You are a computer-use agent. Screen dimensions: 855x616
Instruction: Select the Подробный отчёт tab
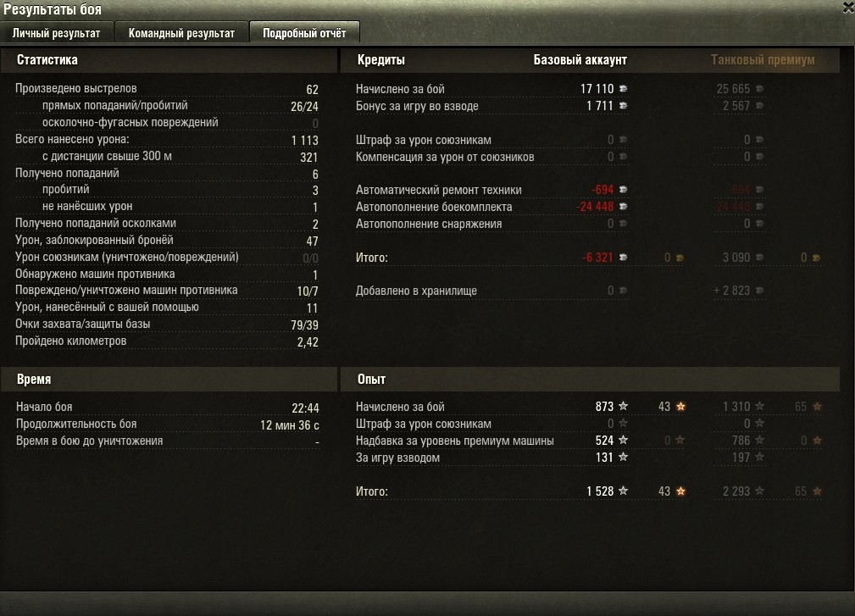[x=304, y=33]
